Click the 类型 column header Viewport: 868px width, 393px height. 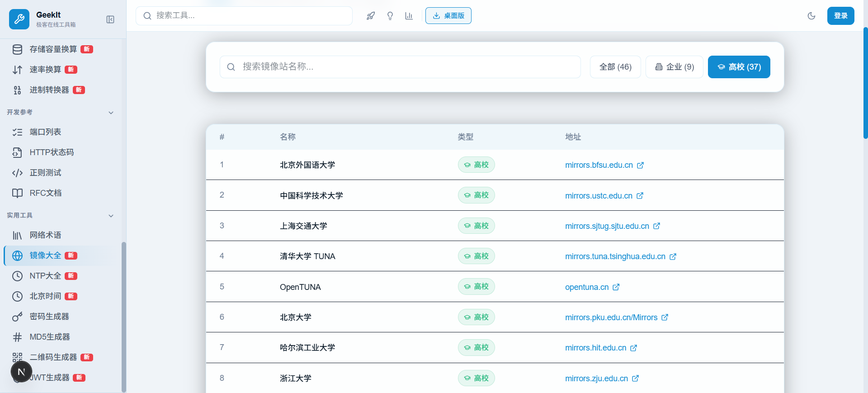point(466,137)
